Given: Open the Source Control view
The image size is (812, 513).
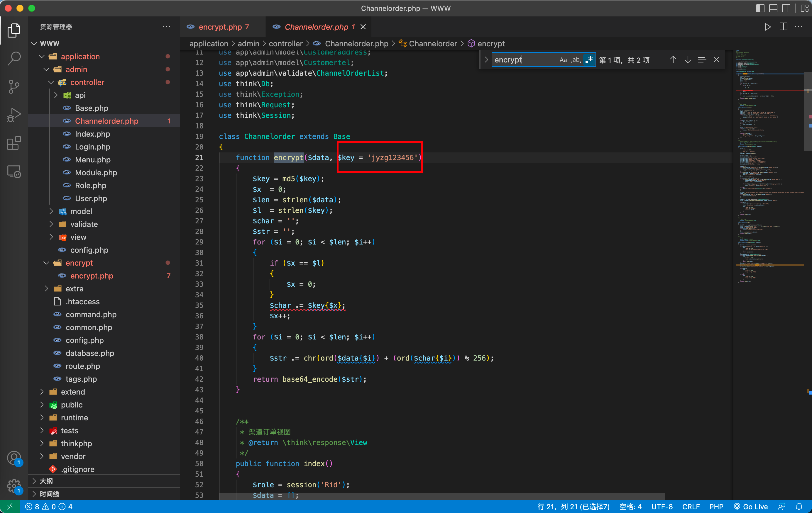Looking at the screenshot, I should [x=14, y=86].
